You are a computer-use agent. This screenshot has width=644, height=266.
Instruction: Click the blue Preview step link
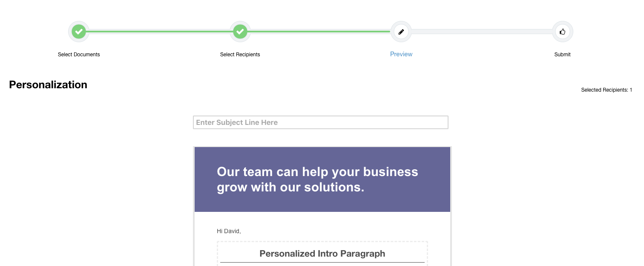[x=401, y=54]
